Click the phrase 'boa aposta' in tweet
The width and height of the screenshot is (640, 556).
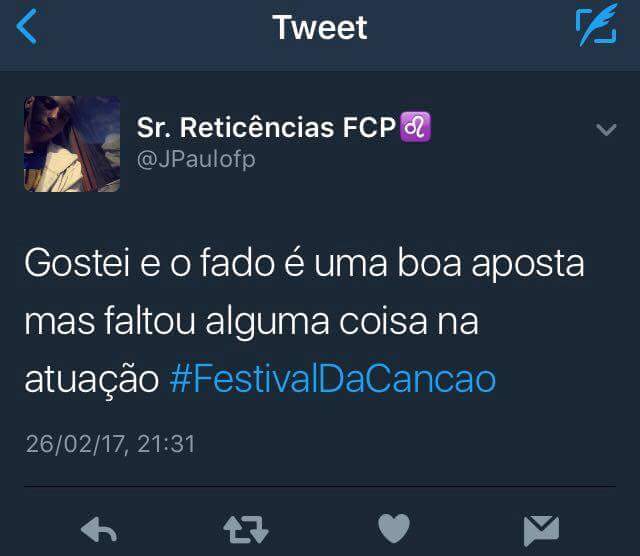[491, 265]
